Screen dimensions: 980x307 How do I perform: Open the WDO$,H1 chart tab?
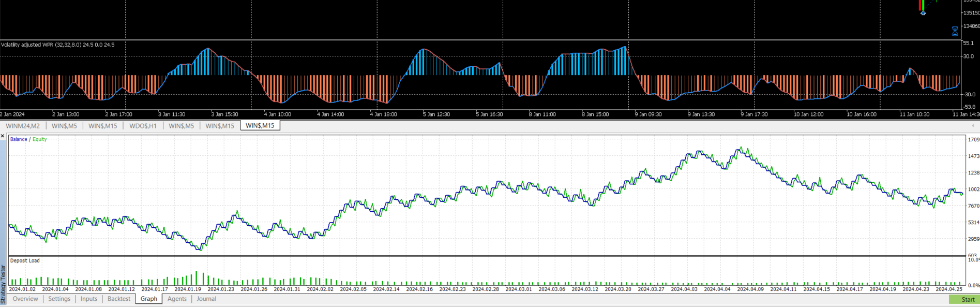(143, 126)
